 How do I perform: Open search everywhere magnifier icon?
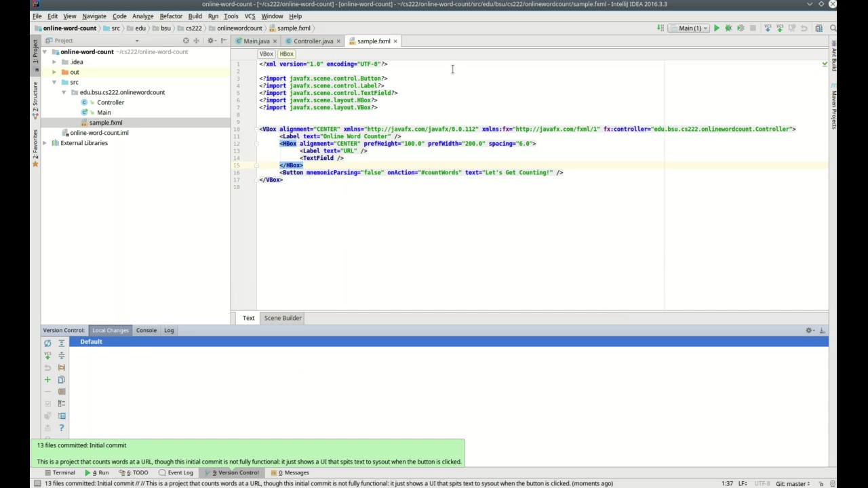click(833, 28)
